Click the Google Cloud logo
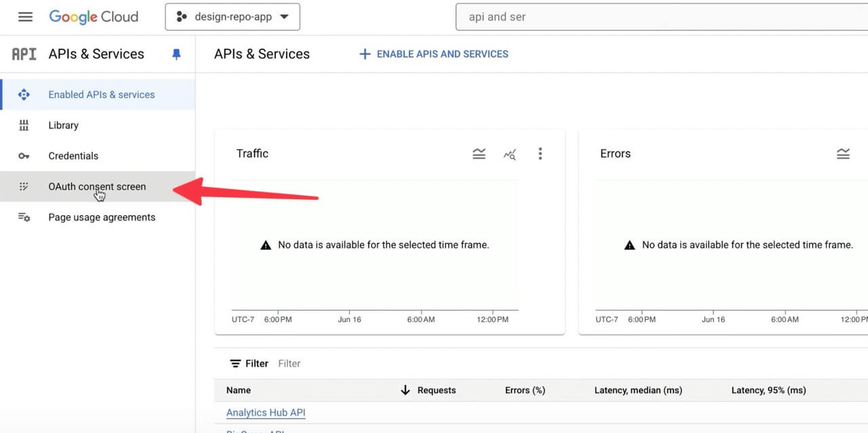The height and width of the screenshot is (433, 868). 94,17
